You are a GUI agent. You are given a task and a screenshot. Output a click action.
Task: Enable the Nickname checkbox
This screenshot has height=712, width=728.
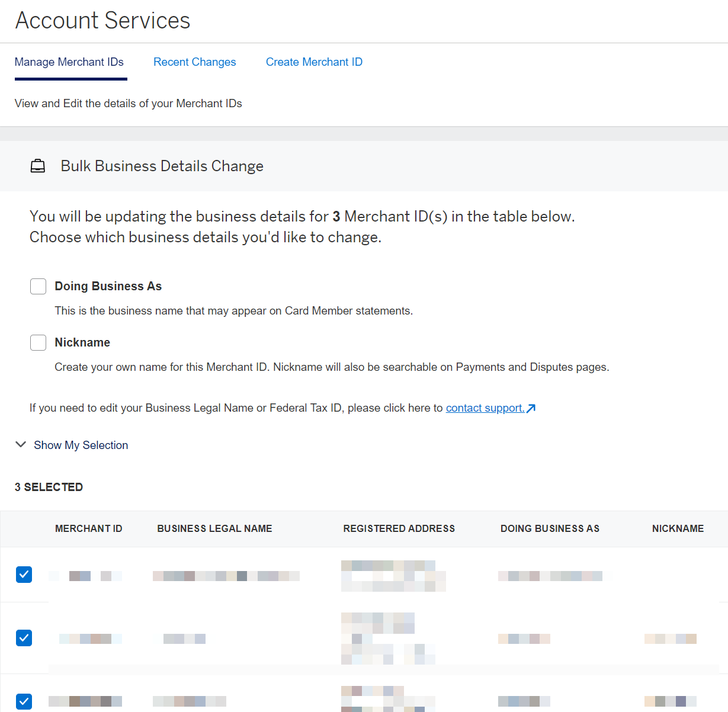[x=38, y=342]
